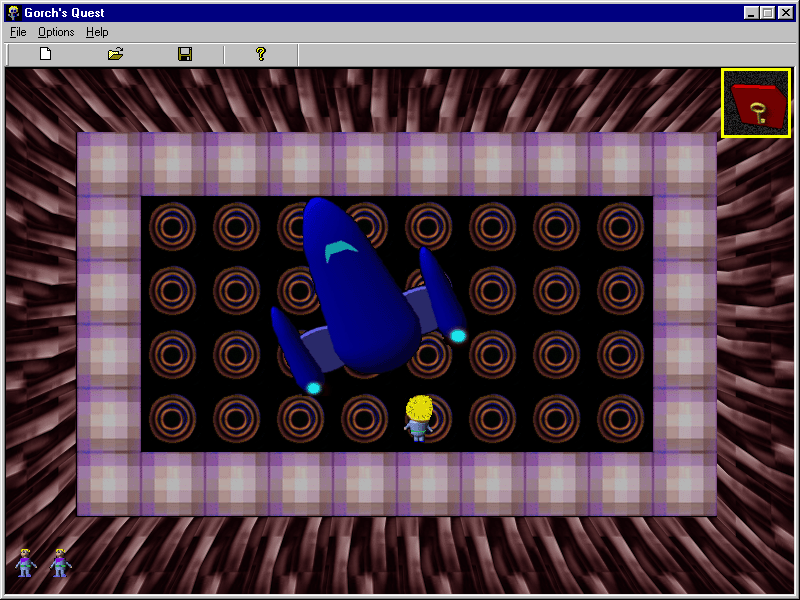Open a saved game via folder icon
Screen dimensions: 800x600
[x=115, y=54]
